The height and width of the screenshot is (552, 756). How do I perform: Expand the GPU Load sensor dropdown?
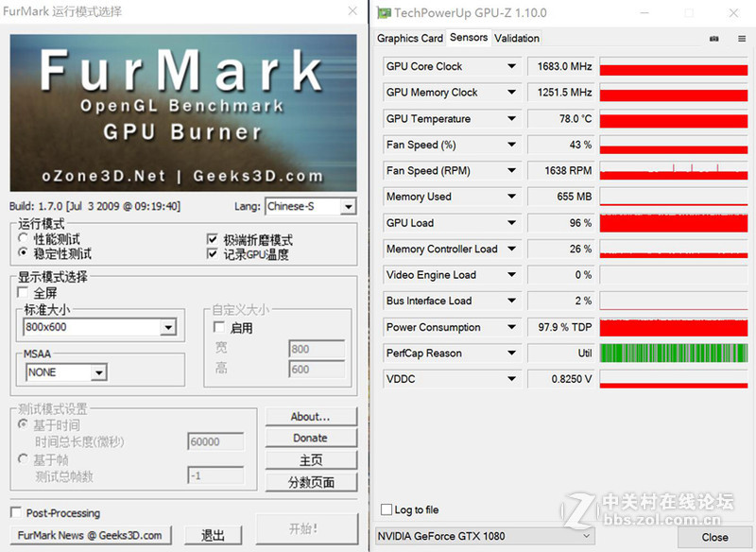pos(511,223)
